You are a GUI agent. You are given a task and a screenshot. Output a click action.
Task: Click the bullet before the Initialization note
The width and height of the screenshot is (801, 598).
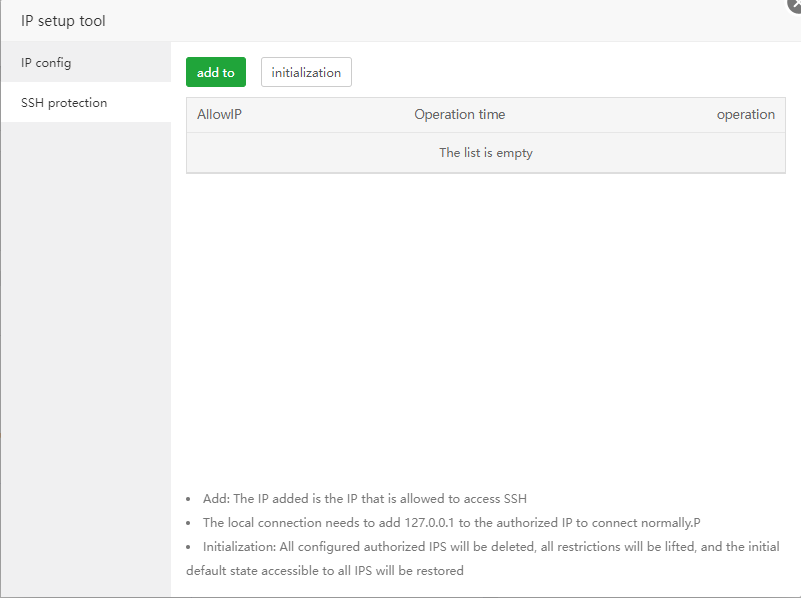(190, 547)
